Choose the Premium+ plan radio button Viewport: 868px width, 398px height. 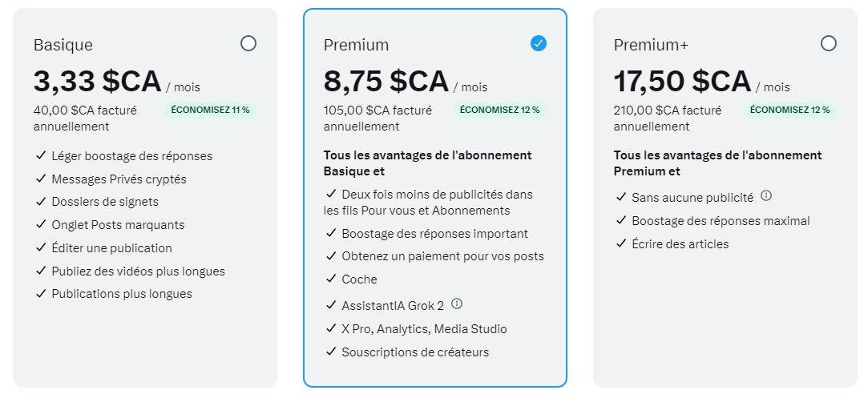[x=829, y=43]
